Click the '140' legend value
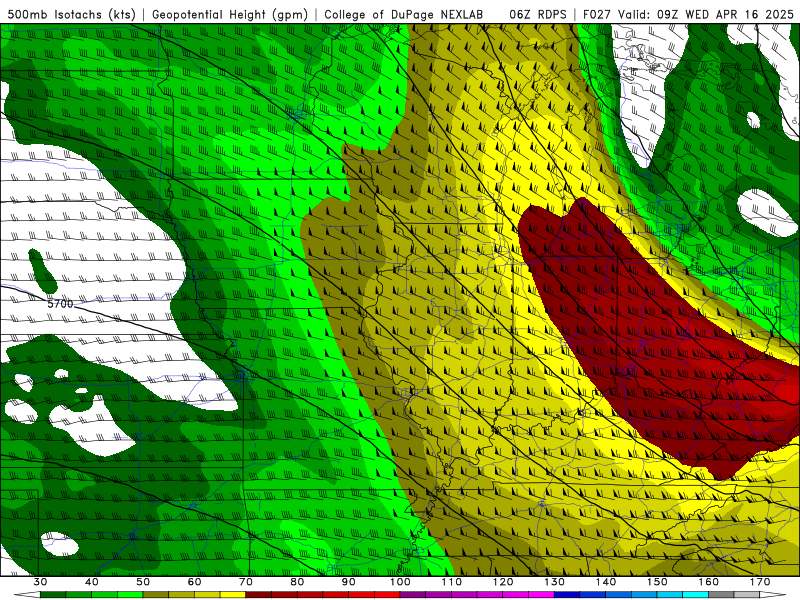Image resolution: width=800 pixels, height=600 pixels. point(606,582)
